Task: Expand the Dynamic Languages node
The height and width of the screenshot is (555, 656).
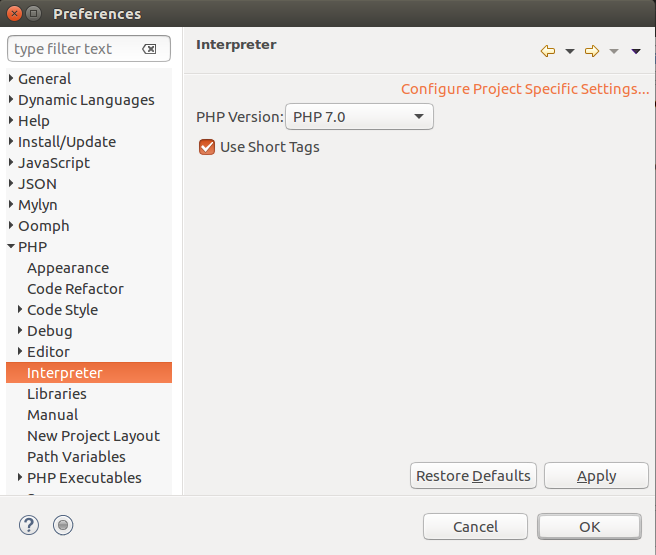Action: pos(11,99)
